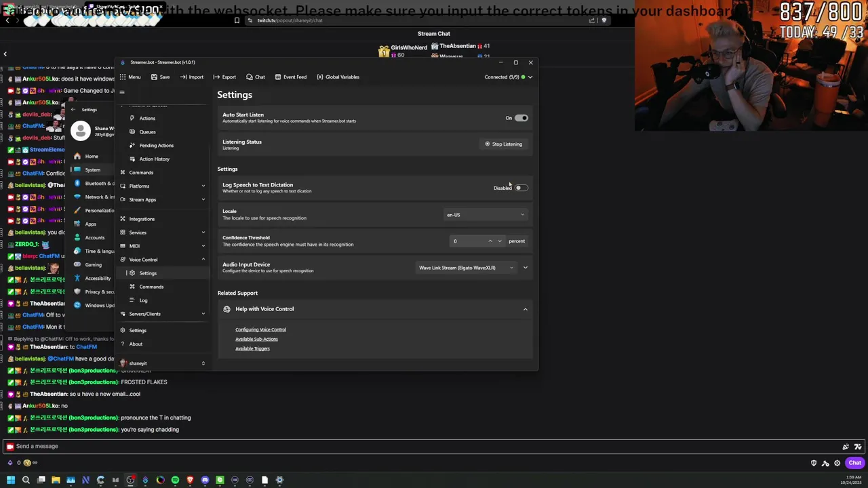Expand the MIDI sidebar section
The width and height of the screenshot is (868, 488).
[x=163, y=246]
